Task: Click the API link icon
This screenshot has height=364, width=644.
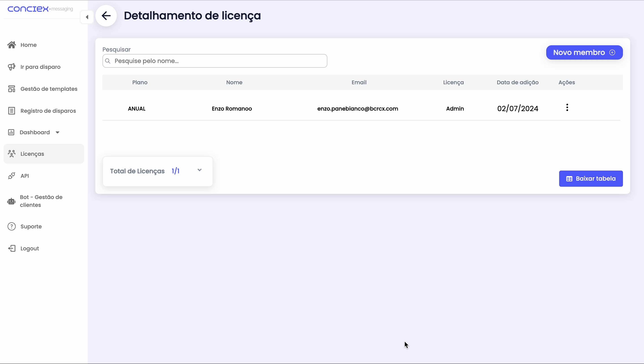Action: (11, 175)
